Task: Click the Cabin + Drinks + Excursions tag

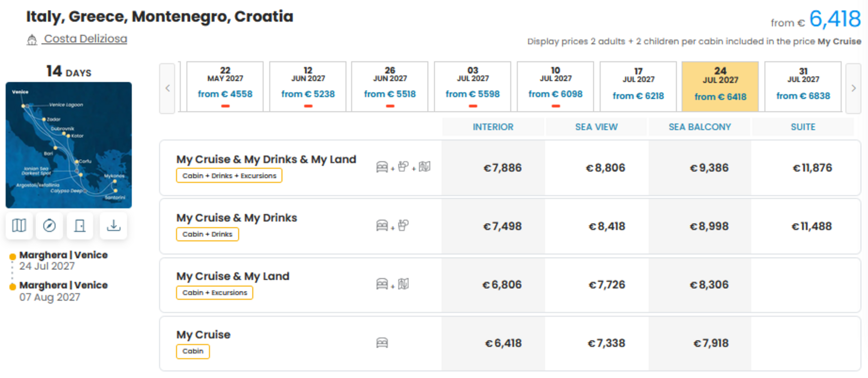Action: click(x=229, y=176)
